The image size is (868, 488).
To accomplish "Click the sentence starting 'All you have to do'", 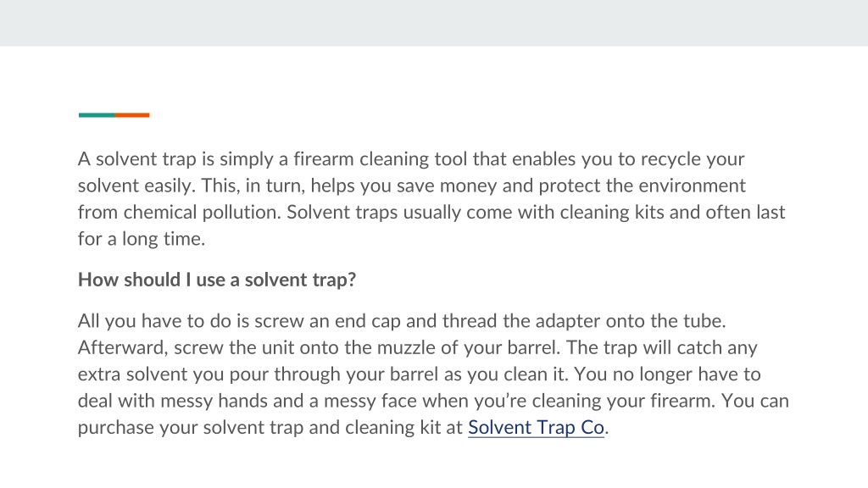I will tap(401, 321).
